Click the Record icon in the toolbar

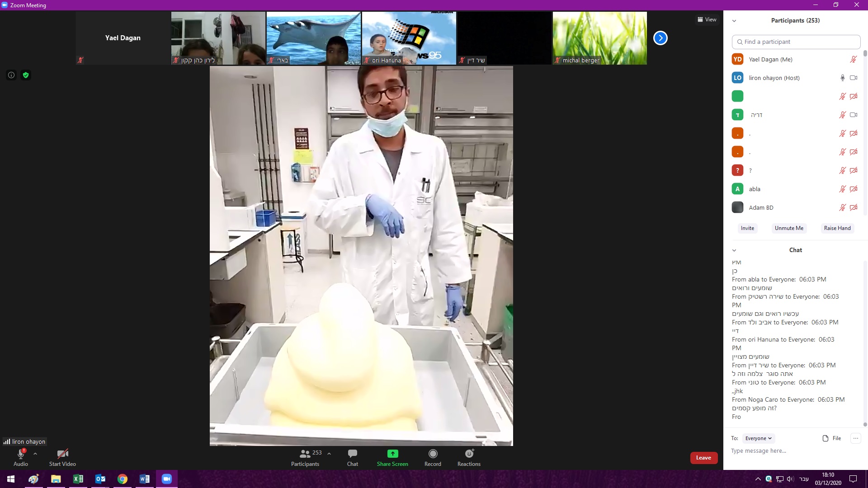(x=433, y=454)
